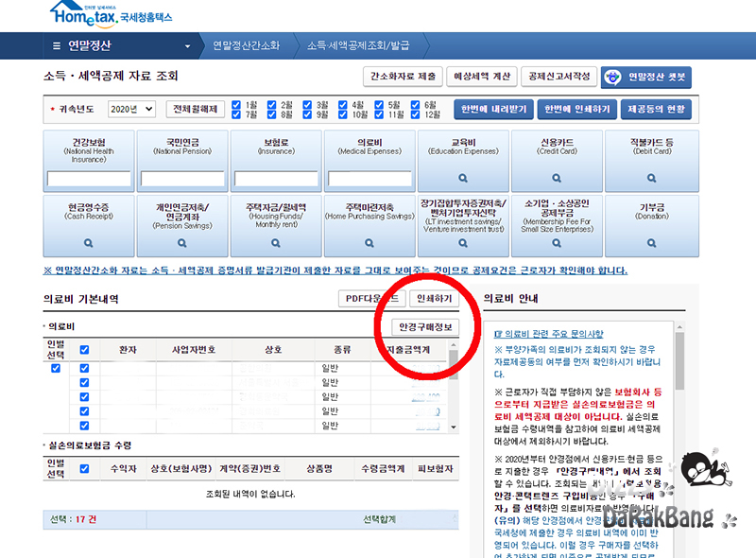Open the hamburger menu next to 연말정산
The width and height of the screenshot is (756, 558).
coord(57,45)
